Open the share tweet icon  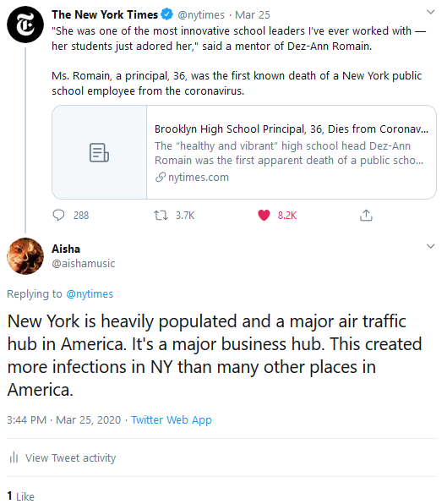coord(366,215)
